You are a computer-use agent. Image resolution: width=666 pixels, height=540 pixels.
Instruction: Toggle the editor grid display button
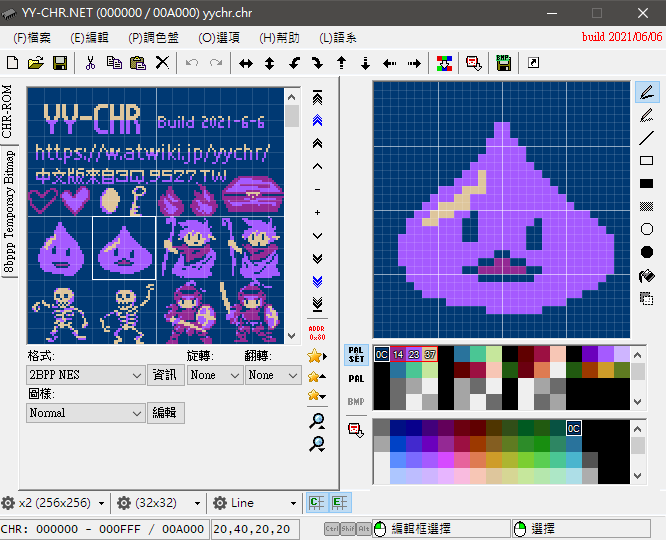coord(339,503)
